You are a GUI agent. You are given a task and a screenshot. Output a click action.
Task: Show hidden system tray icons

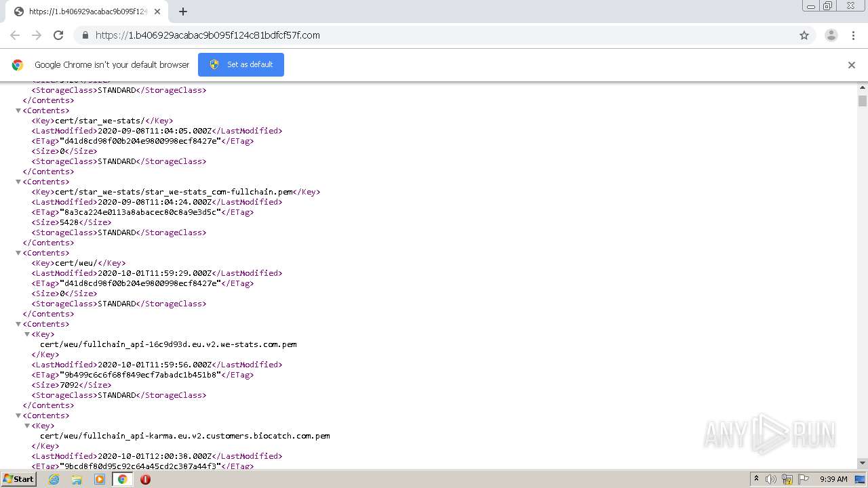pyautogui.click(x=756, y=479)
